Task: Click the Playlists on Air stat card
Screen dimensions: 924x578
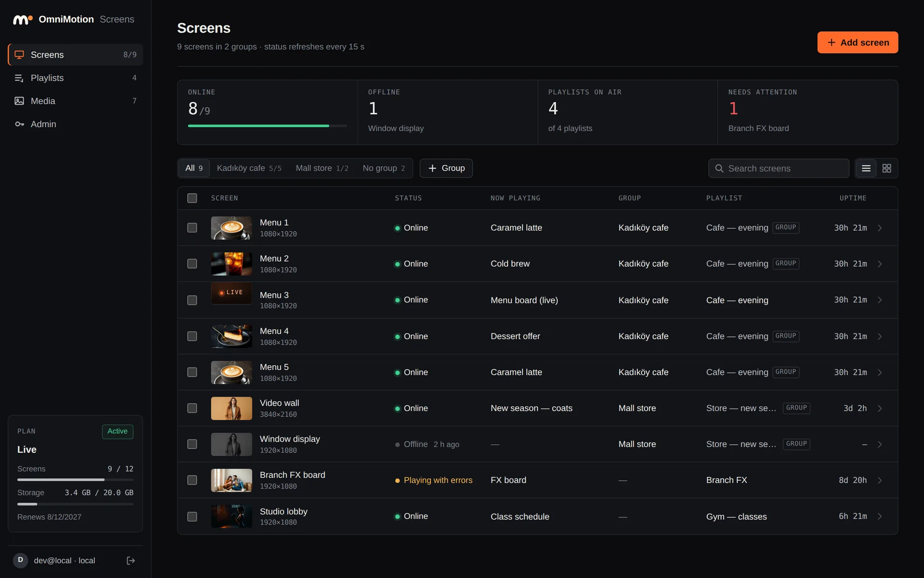Action: point(628,112)
